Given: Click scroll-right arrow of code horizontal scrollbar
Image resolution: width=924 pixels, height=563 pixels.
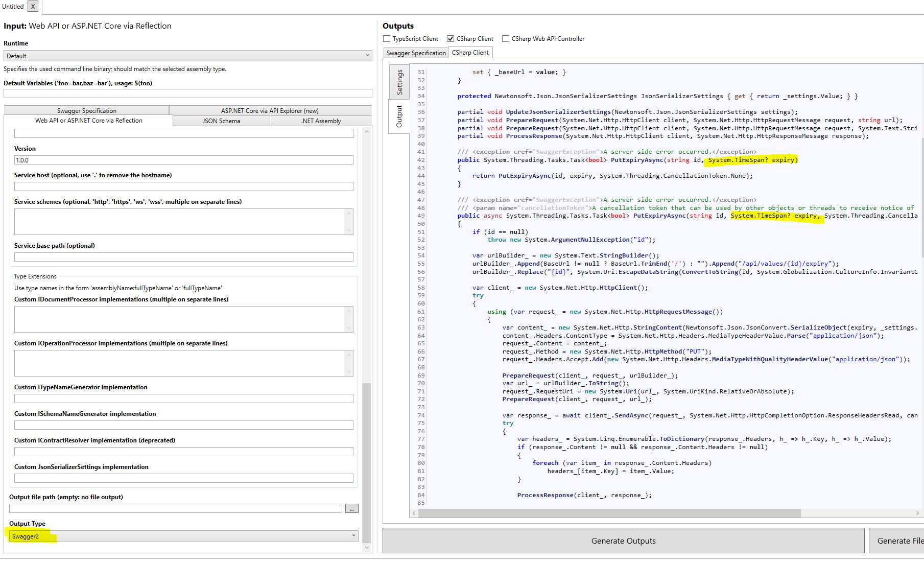Looking at the screenshot, I should coord(918,513).
